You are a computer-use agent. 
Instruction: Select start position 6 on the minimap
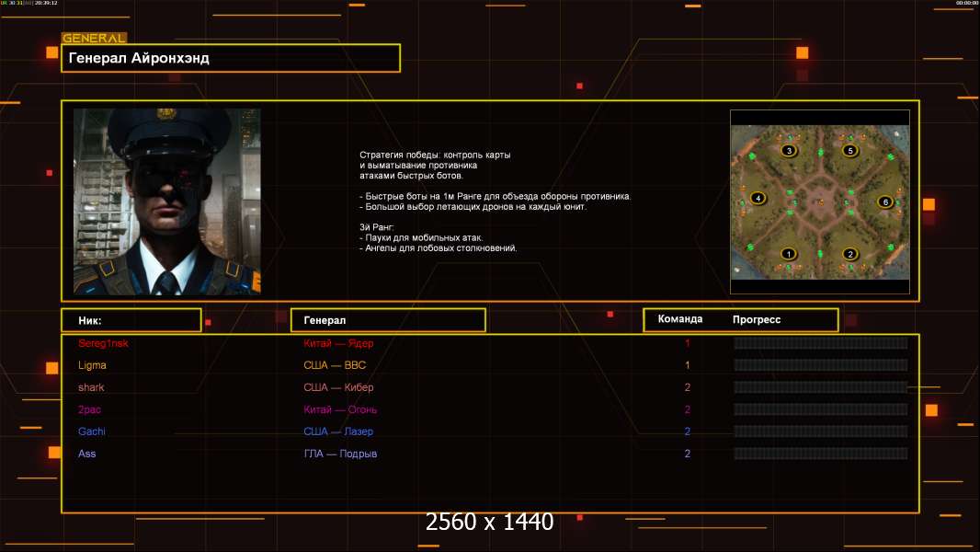885,201
